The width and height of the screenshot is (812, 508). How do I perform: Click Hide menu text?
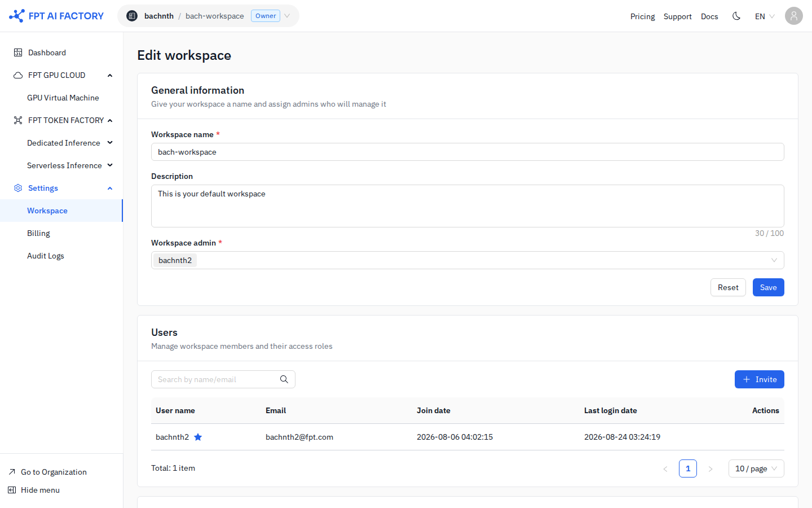[x=40, y=490]
